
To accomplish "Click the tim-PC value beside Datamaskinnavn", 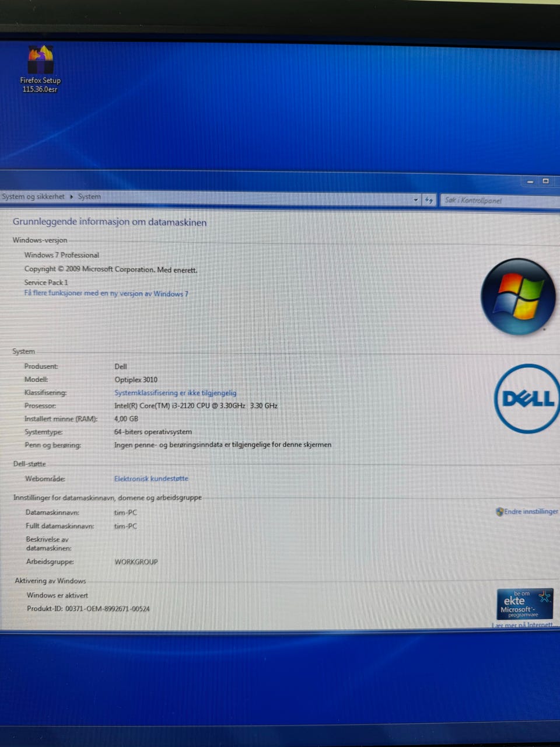I will (x=125, y=512).
